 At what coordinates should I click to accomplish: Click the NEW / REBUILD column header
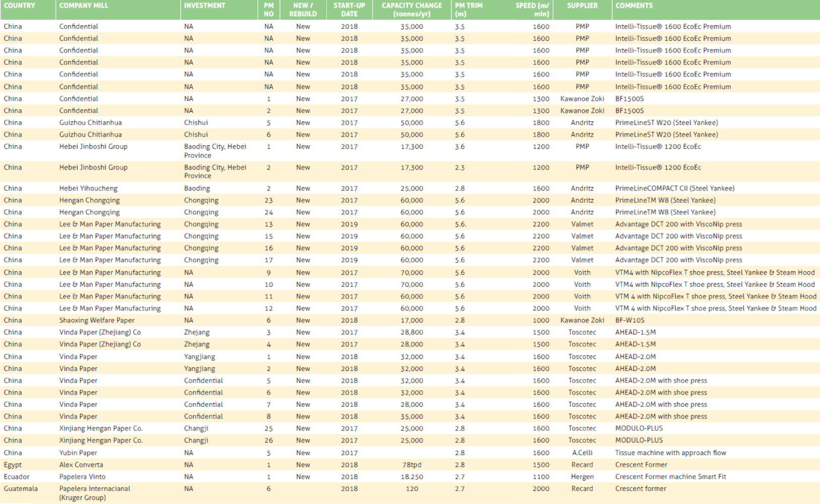(x=303, y=10)
